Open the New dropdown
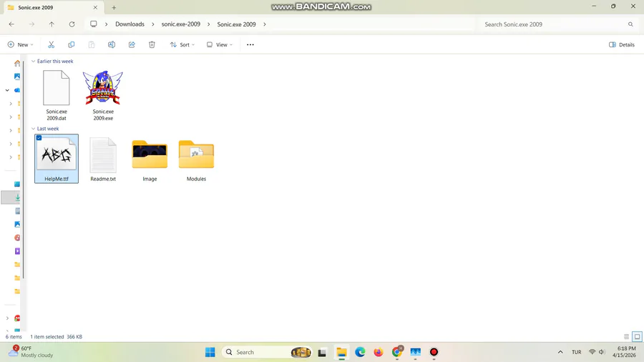Viewport: 644px width, 362px height. tap(20, 45)
